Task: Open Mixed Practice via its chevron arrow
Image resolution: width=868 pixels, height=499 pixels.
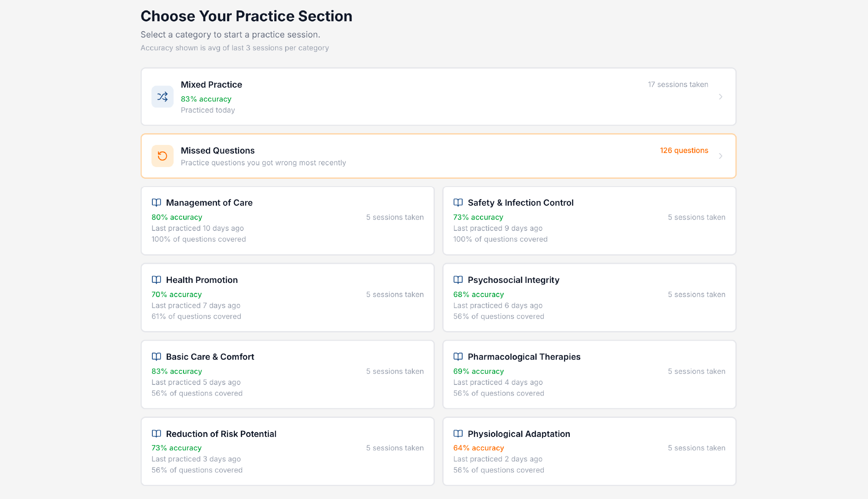Action: pos(720,97)
